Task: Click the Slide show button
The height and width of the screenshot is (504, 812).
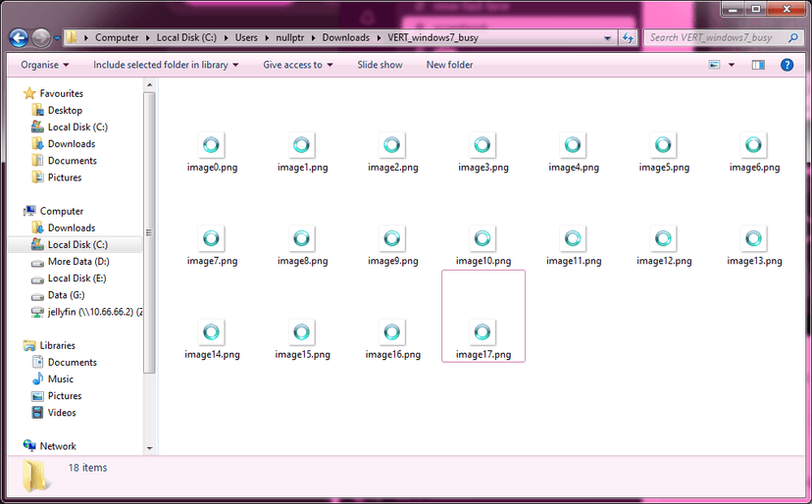Action: point(380,65)
